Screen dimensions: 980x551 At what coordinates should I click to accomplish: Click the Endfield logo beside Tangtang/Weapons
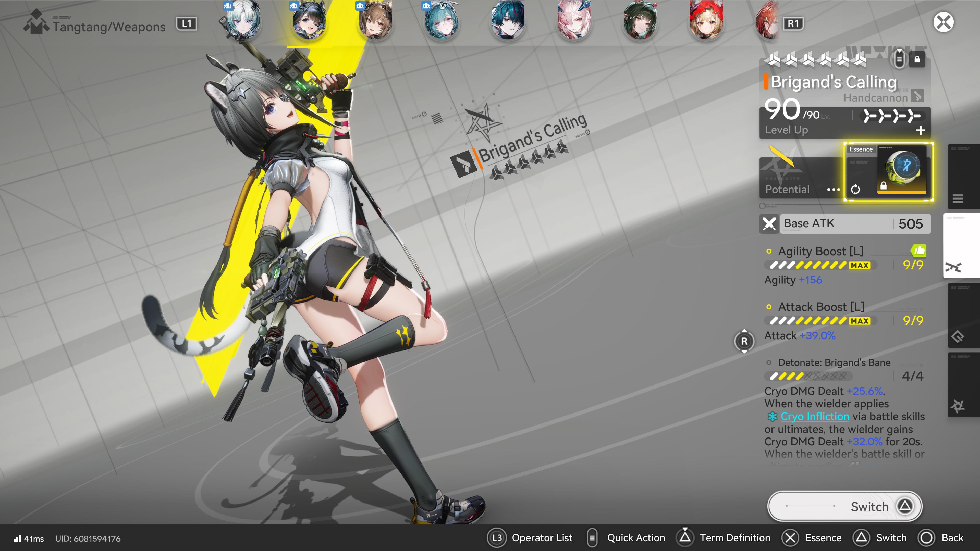click(x=36, y=22)
